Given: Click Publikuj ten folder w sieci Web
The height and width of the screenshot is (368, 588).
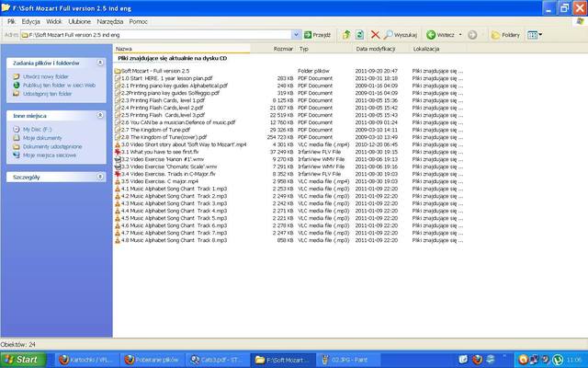Looking at the screenshot, I should pyautogui.click(x=59, y=86).
